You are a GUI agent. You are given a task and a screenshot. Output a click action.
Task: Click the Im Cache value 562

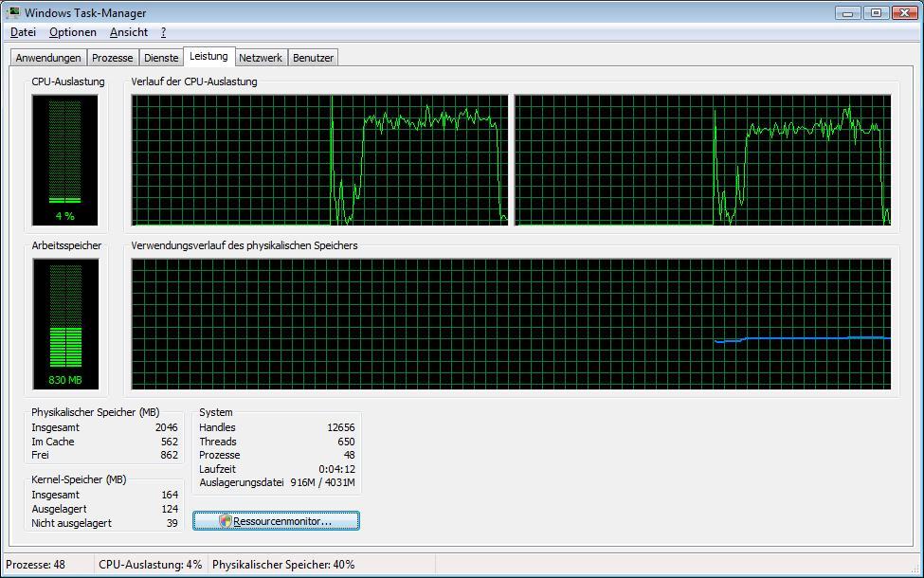(x=169, y=442)
